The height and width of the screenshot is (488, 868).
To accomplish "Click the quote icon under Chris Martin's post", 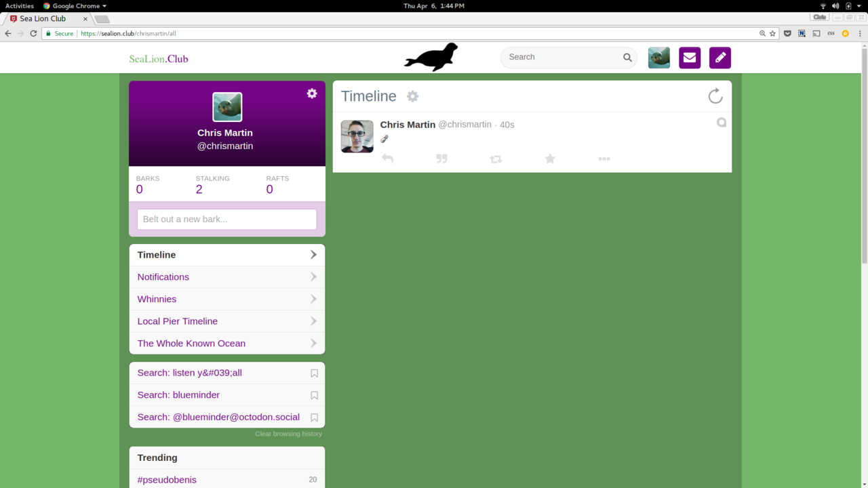I will click(x=441, y=159).
